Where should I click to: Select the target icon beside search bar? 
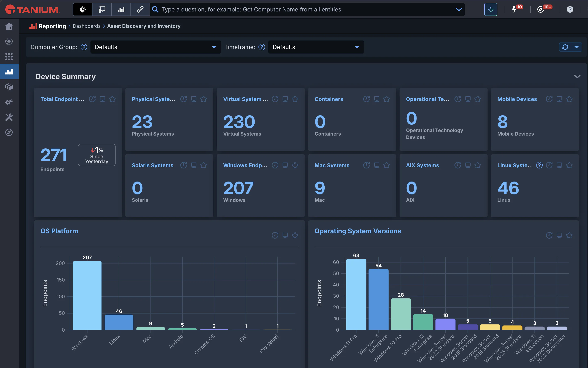click(83, 9)
